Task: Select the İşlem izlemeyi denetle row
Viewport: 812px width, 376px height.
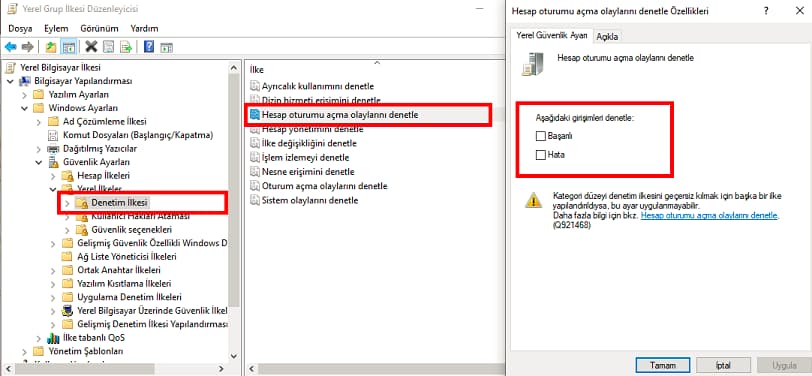Action: [x=306, y=157]
